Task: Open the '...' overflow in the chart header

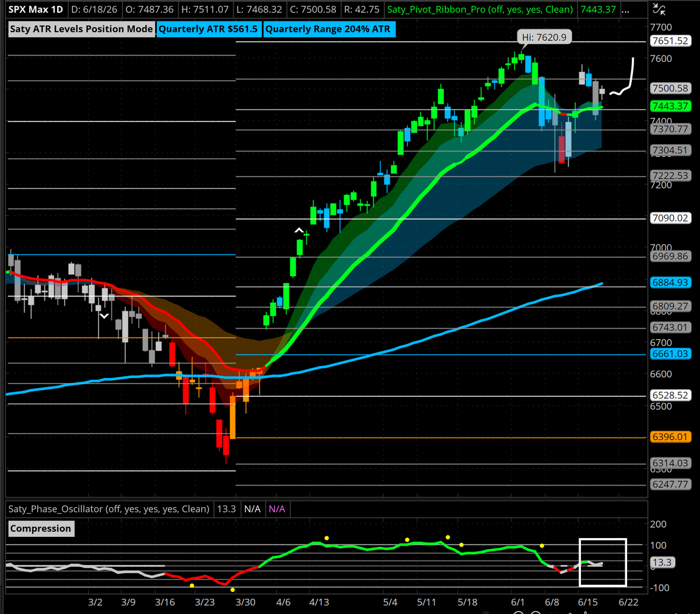Action: 625,10
